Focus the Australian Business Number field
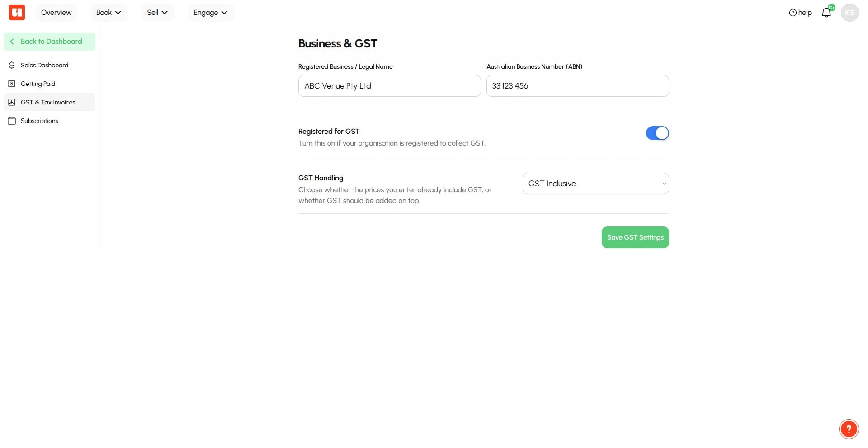This screenshot has width=868, height=448. (x=577, y=86)
